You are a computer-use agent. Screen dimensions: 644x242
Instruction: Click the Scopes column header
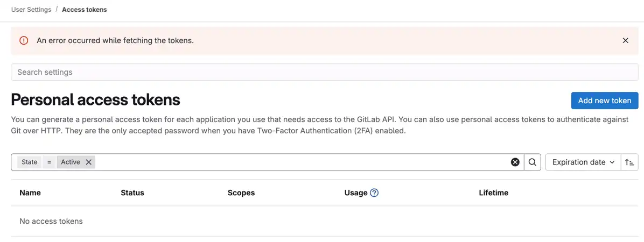click(241, 193)
